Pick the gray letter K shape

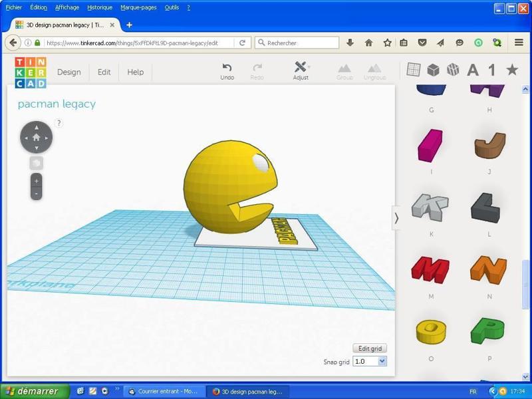[430, 207]
